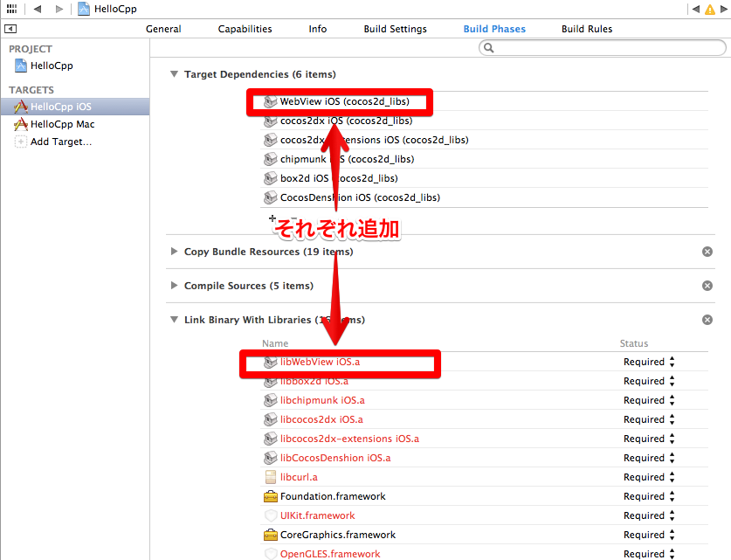Select the Build Phases tab

494,29
